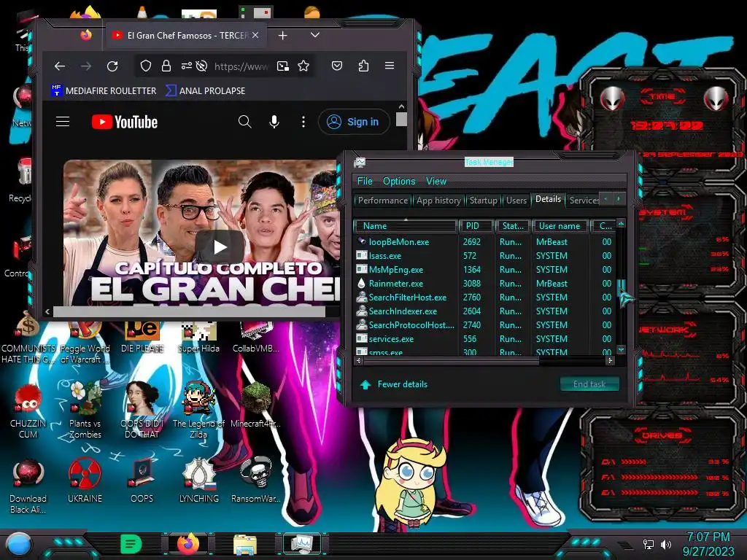Bookmark this page with the star icon
This screenshot has height=560, width=747.
point(303,66)
